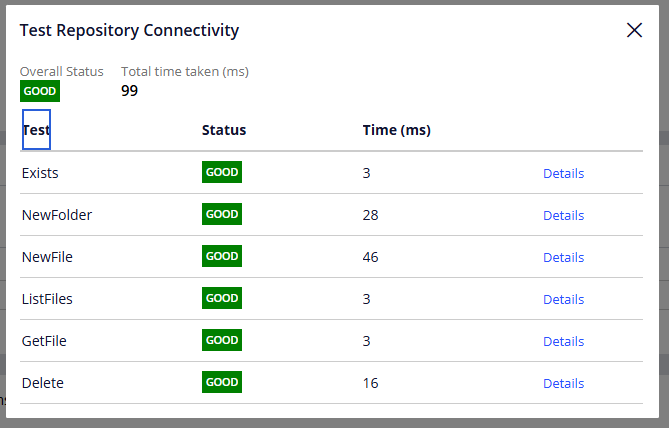The height and width of the screenshot is (428, 669).
Task: Click the GOOD badge in GetFile row
Action: 222,340
